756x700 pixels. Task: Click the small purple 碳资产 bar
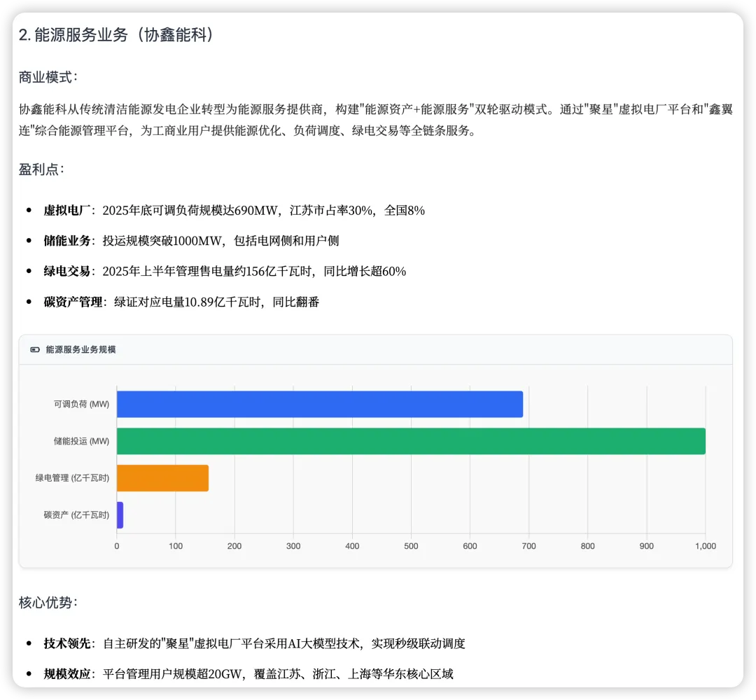pos(120,515)
